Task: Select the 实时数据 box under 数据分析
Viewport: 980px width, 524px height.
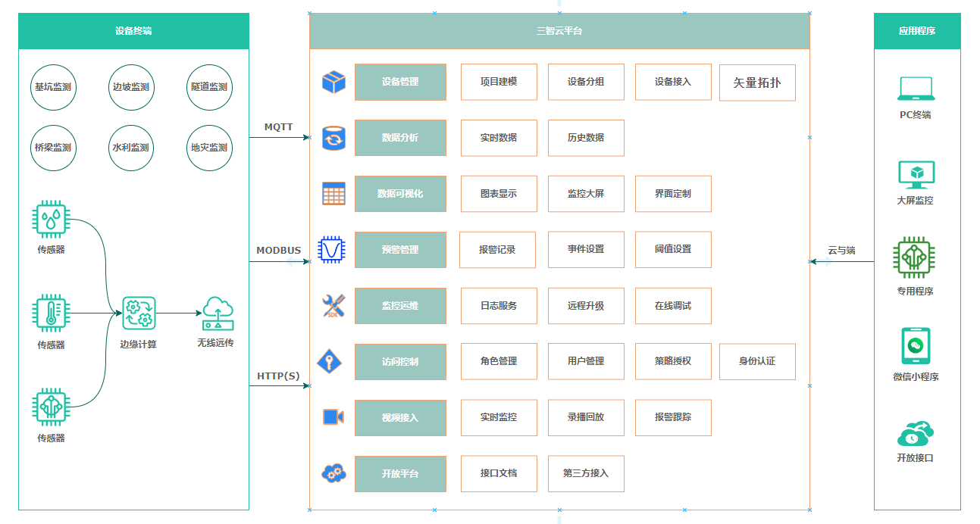Action: 499,138
